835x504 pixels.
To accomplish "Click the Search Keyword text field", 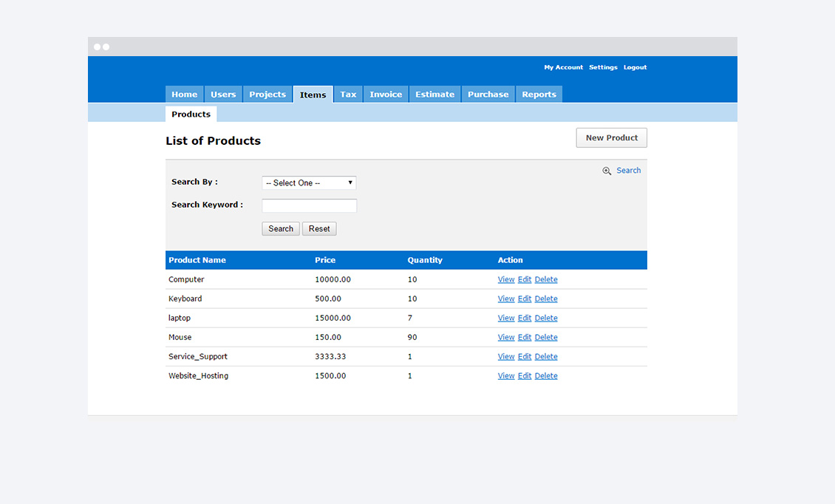I will (x=309, y=205).
